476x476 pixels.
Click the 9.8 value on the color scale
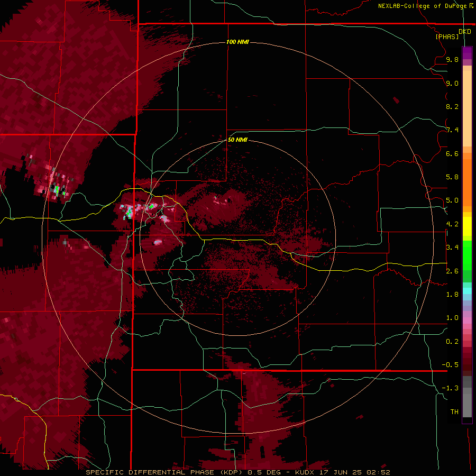click(452, 59)
